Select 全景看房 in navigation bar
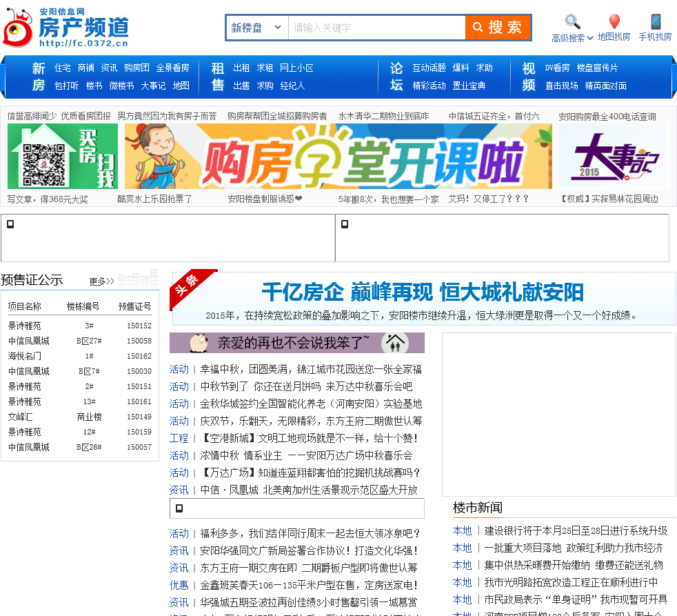The height and width of the screenshot is (616, 677). tap(173, 68)
